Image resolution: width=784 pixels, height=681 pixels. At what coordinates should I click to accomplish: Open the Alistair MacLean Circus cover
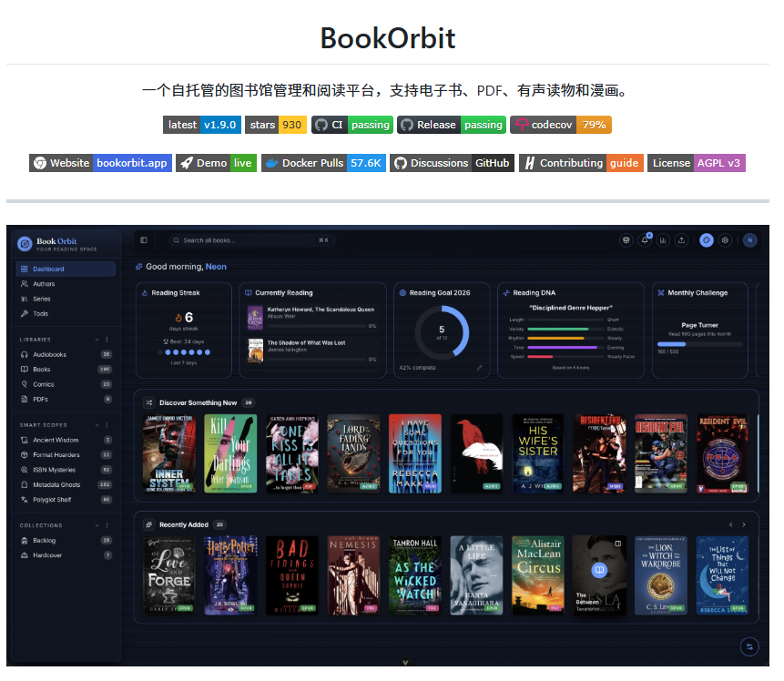pyautogui.click(x=538, y=575)
